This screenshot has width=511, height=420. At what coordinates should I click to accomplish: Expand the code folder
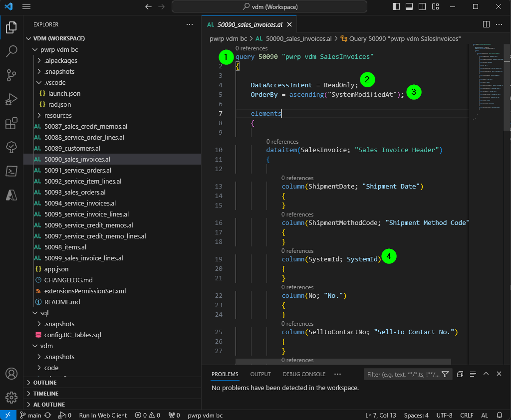[112, 368]
